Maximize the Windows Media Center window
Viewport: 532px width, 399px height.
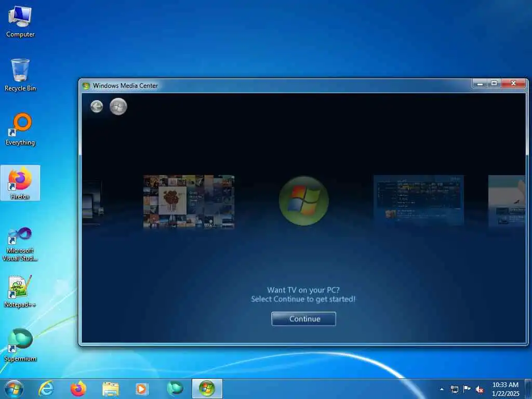[x=494, y=84]
